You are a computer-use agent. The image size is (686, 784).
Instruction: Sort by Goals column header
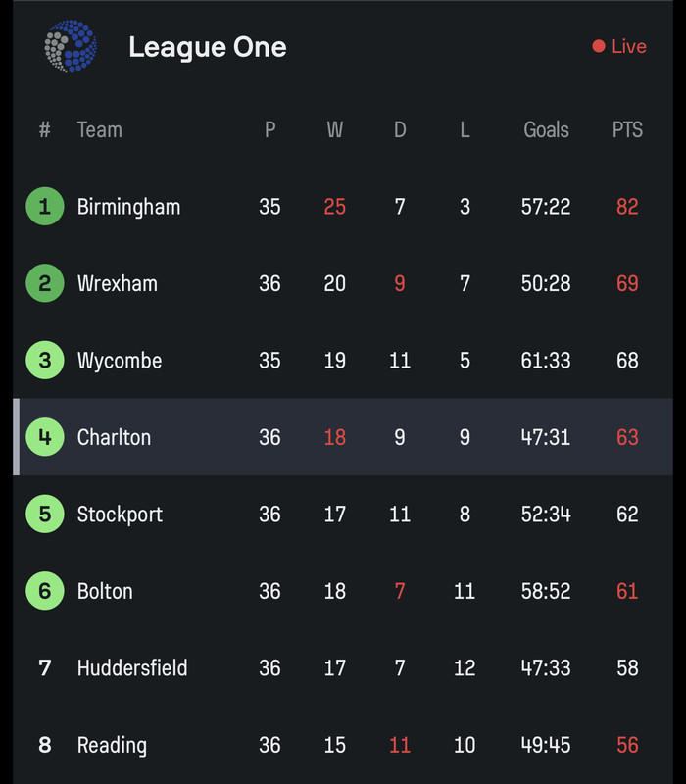[546, 129]
